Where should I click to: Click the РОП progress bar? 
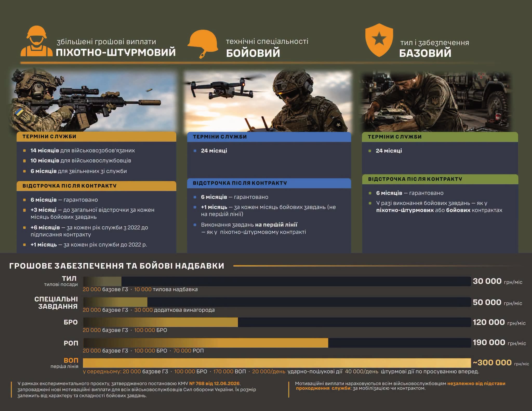tap(277, 343)
